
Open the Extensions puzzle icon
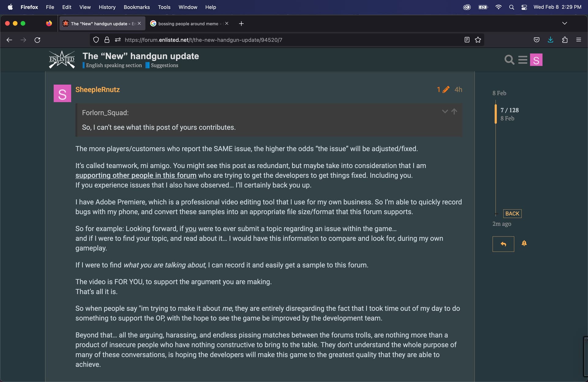coord(565,40)
